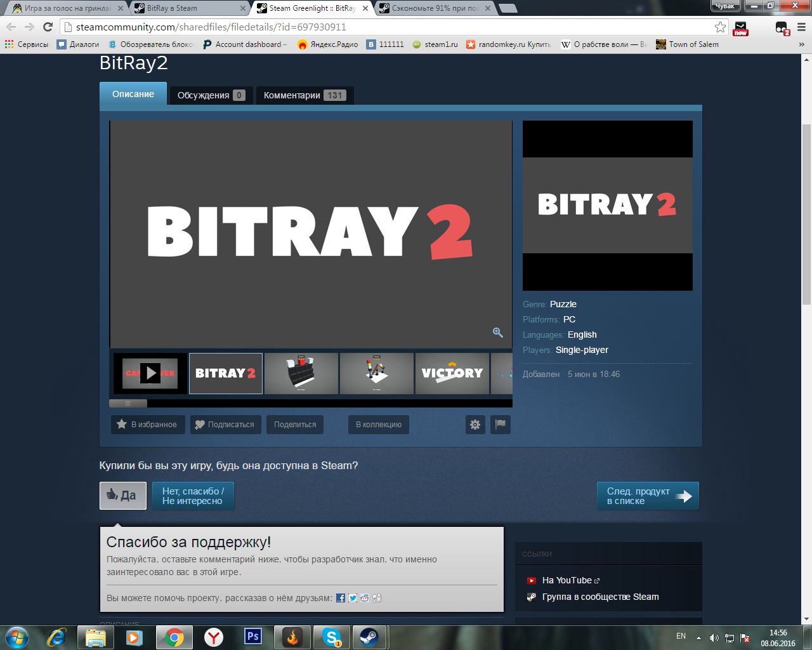Image resolution: width=812 pixels, height=650 pixels.
Task: Share the project on Twitter
Action: click(353, 598)
